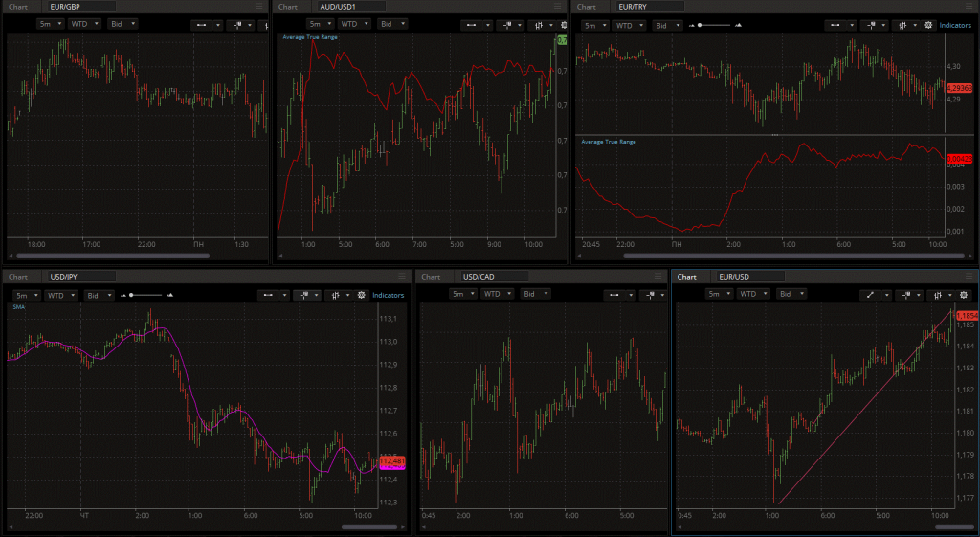This screenshot has height=537, width=980.
Task: Open the Bid price dropdown in USD/JPY chart
Action: (x=99, y=295)
